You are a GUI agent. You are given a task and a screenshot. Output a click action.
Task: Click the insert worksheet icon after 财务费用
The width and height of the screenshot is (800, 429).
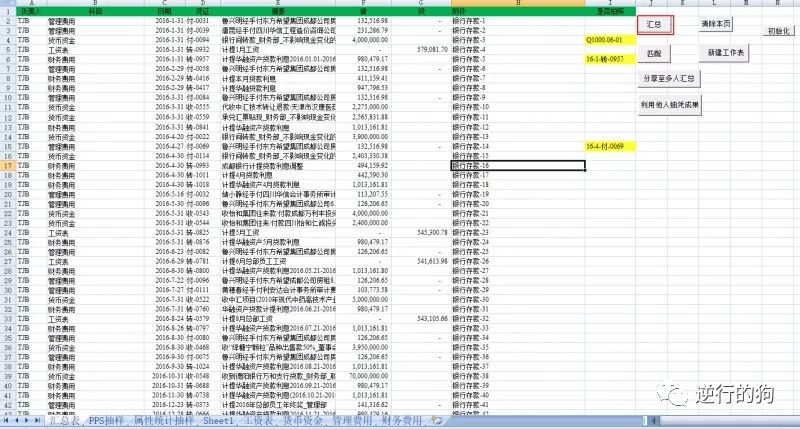(x=437, y=420)
